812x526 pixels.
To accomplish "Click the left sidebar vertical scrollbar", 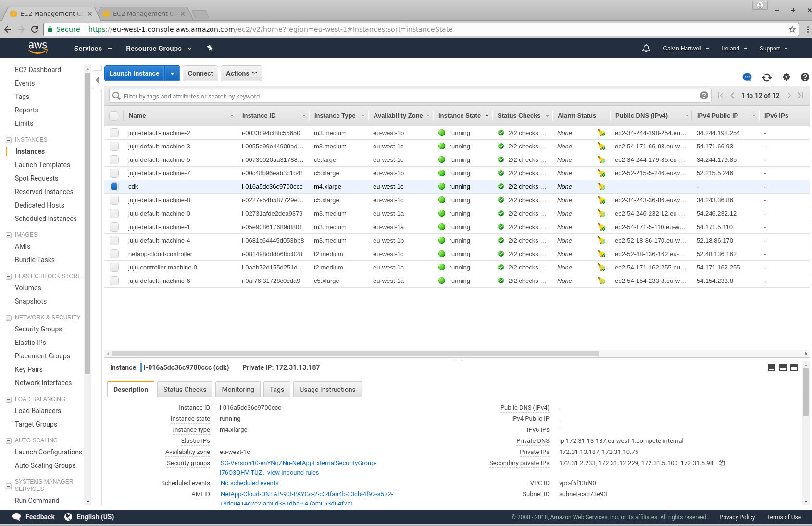I will [87, 223].
